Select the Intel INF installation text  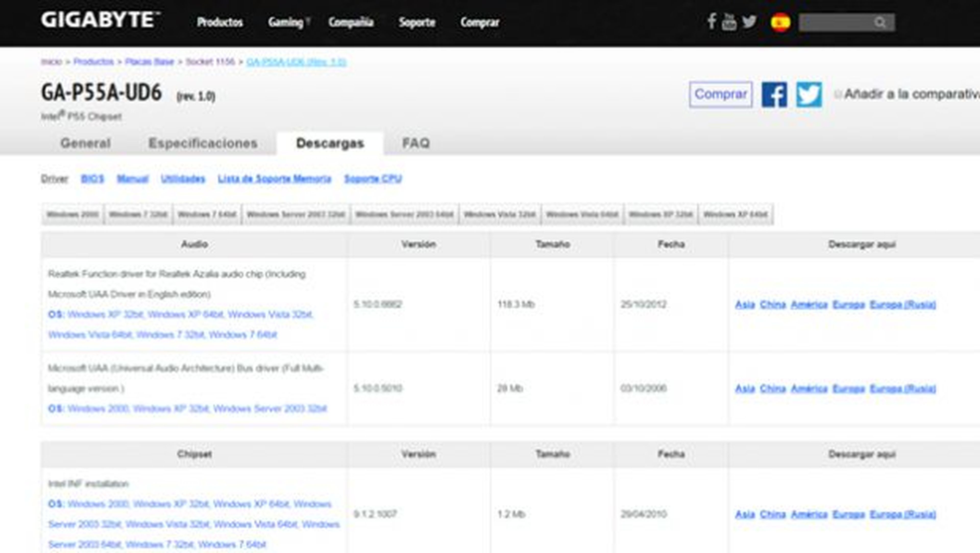[x=88, y=484]
